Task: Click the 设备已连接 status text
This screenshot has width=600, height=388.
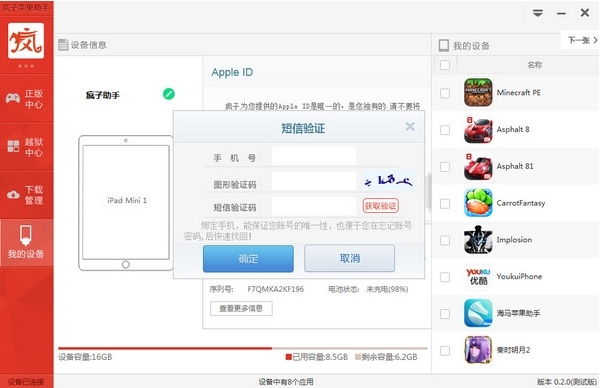Action: (26, 381)
